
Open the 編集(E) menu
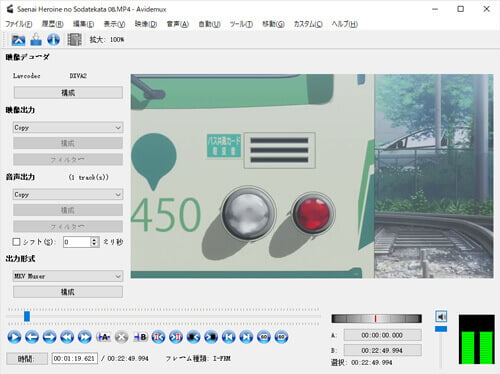tap(84, 24)
